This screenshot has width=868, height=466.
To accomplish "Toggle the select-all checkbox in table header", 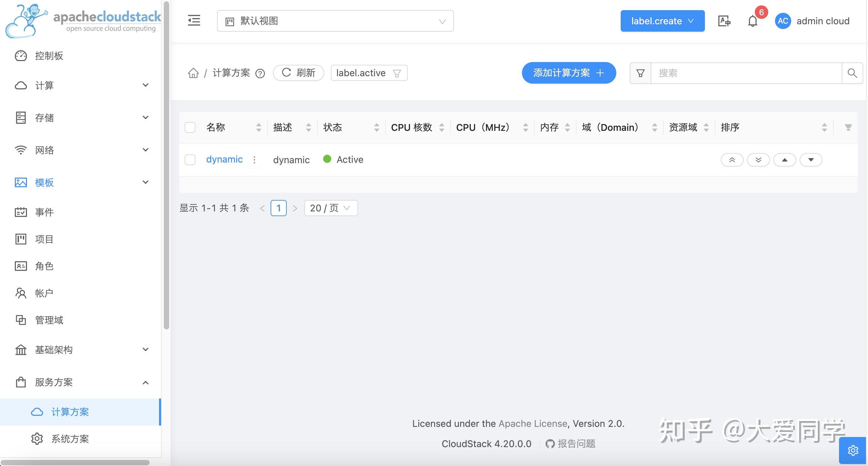I will point(190,127).
